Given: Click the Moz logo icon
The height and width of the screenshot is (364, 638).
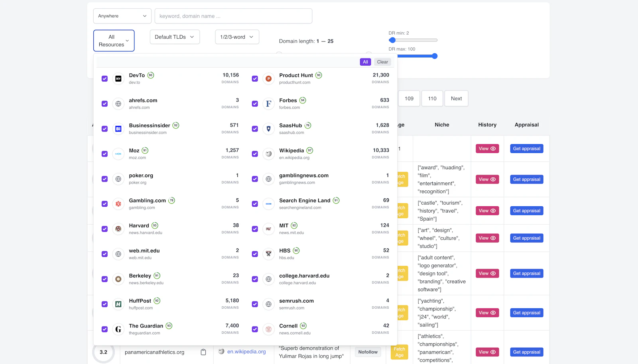Looking at the screenshot, I should (x=118, y=154).
